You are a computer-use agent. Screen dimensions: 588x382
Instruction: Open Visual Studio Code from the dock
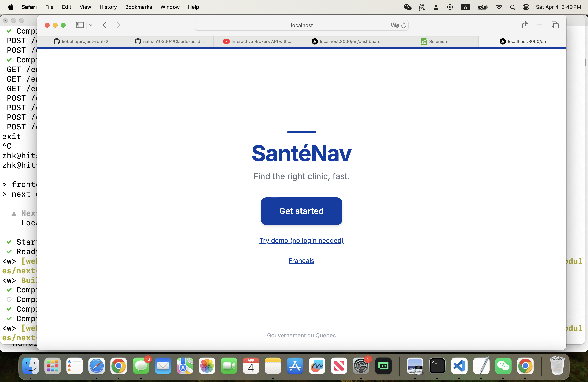click(459, 366)
